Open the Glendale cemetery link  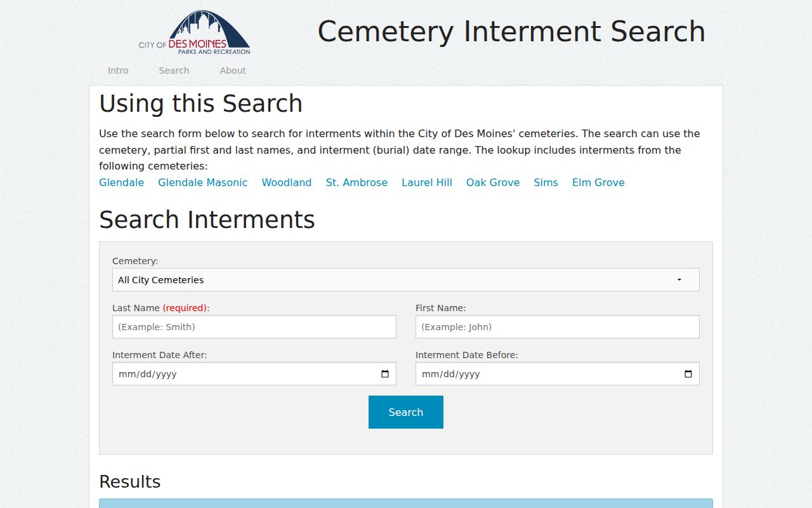coord(122,182)
